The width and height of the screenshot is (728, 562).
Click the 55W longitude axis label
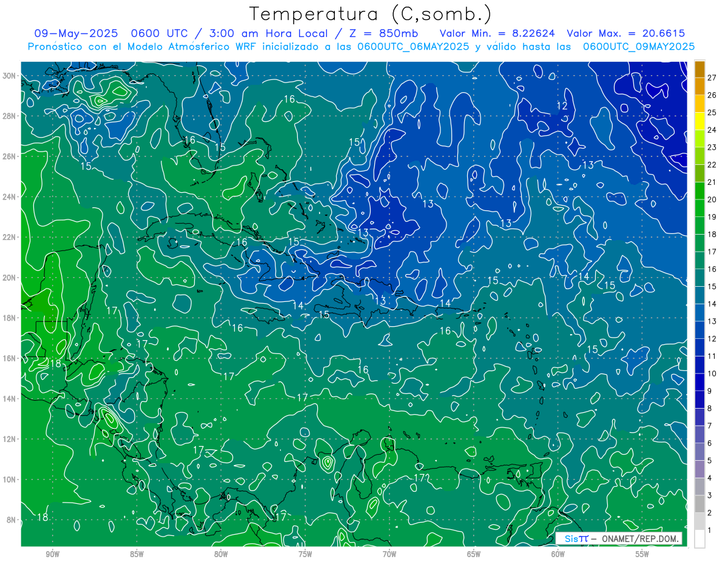[642, 554]
